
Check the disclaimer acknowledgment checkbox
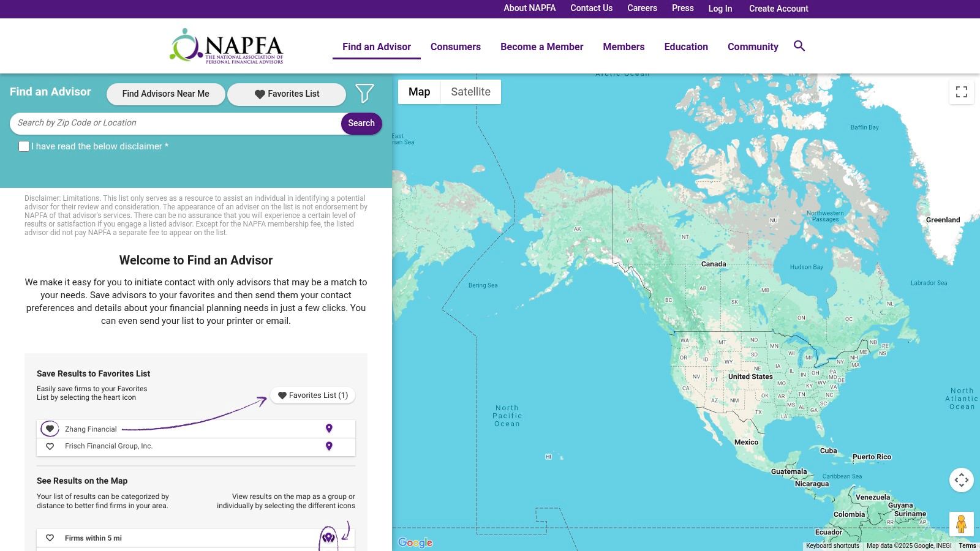(24, 146)
